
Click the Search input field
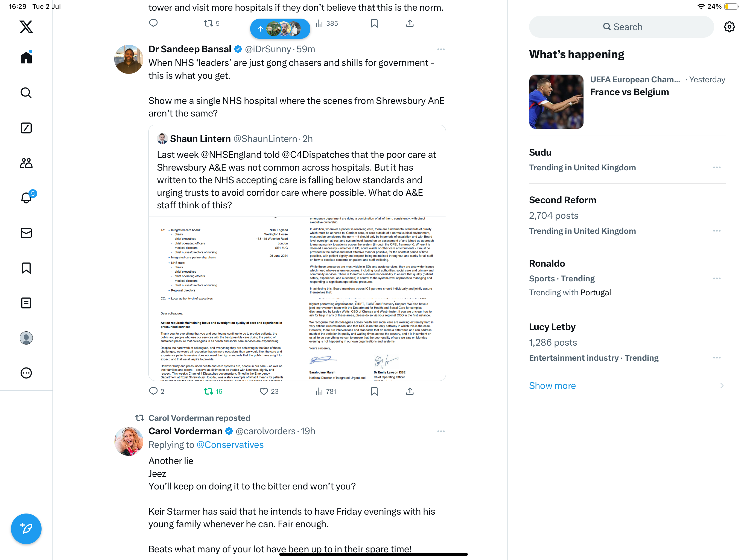pyautogui.click(x=621, y=27)
